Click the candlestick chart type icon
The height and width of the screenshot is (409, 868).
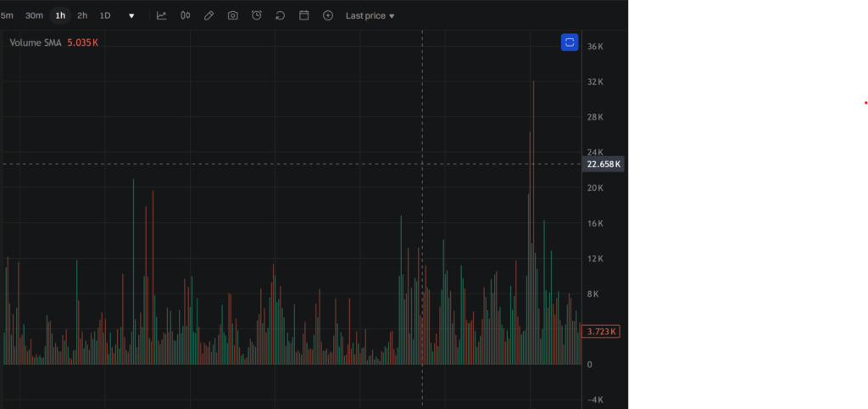[x=185, y=15]
